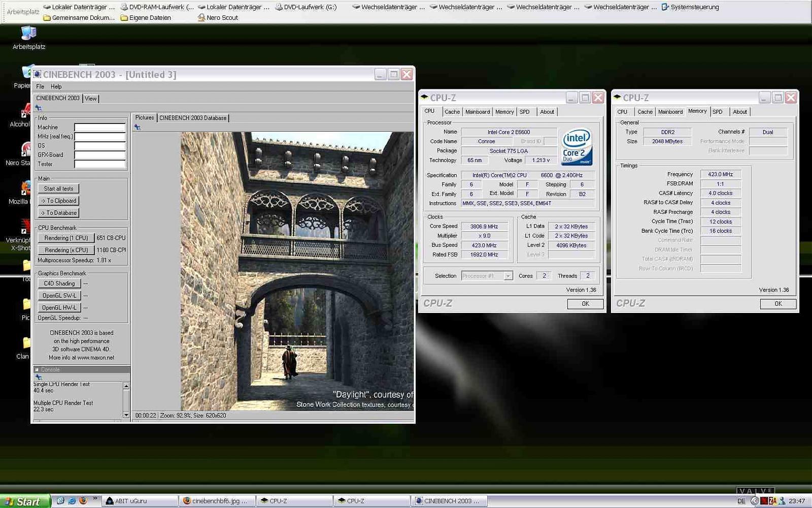Click the To Database button
Screen dimensions: 812x508
coord(58,213)
